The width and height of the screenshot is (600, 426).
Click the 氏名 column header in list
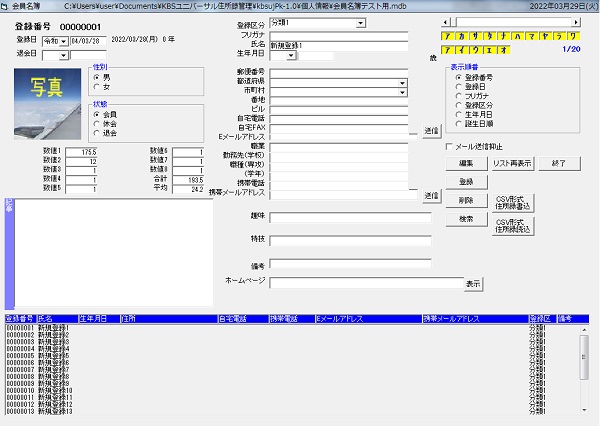tap(55, 319)
